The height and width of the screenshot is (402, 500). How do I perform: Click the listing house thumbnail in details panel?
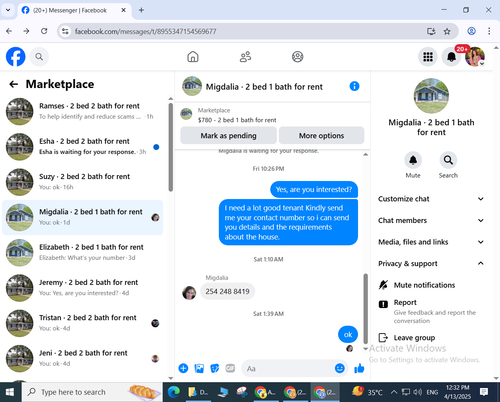431,96
